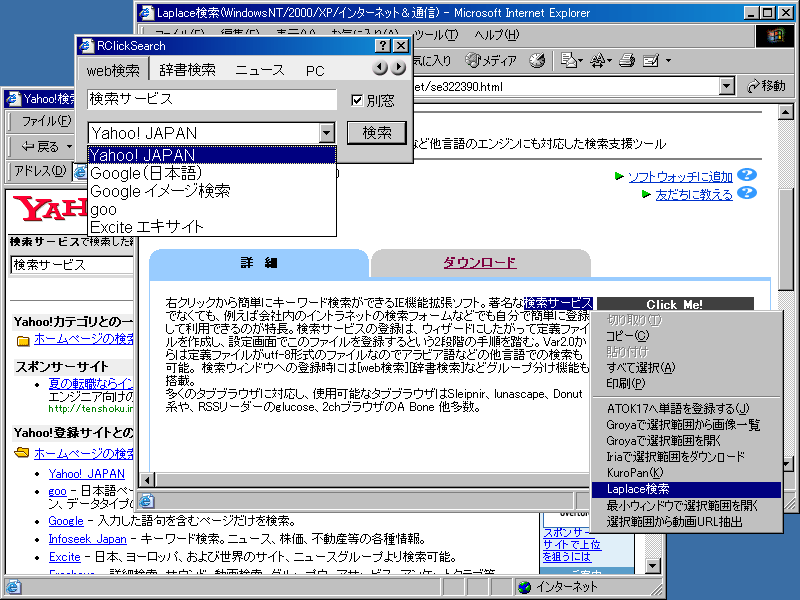
Task: Open the 友だちに教える link
Action: click(x=694, y=194)
